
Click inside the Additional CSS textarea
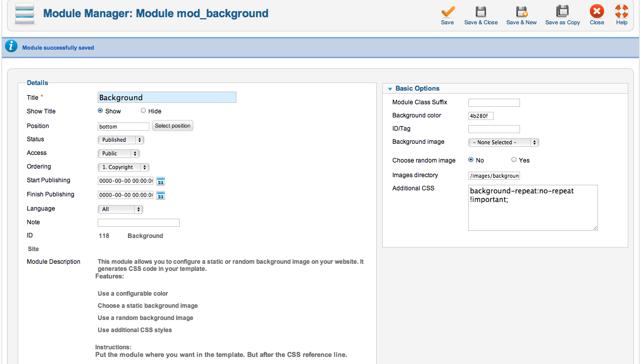point(533,208)
